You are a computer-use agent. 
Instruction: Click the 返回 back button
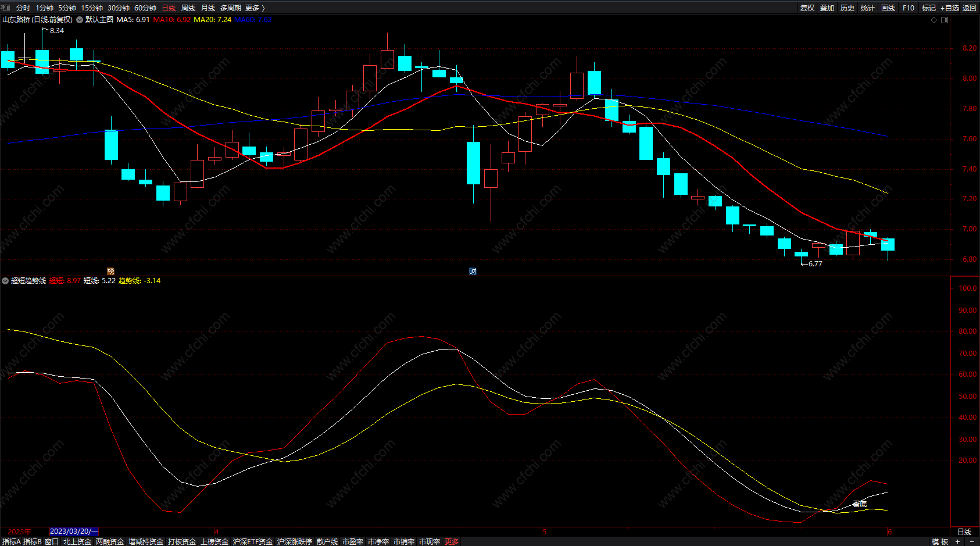click(970, 8)
